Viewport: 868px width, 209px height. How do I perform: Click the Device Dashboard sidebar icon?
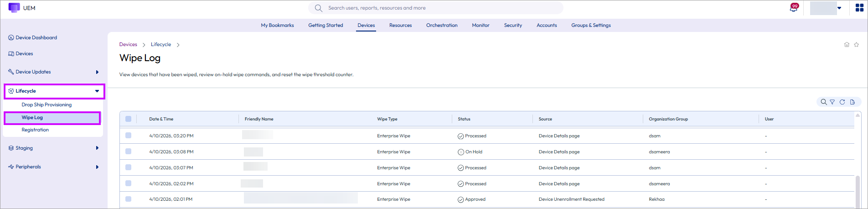pyautogui.click(x=11, y=37)
